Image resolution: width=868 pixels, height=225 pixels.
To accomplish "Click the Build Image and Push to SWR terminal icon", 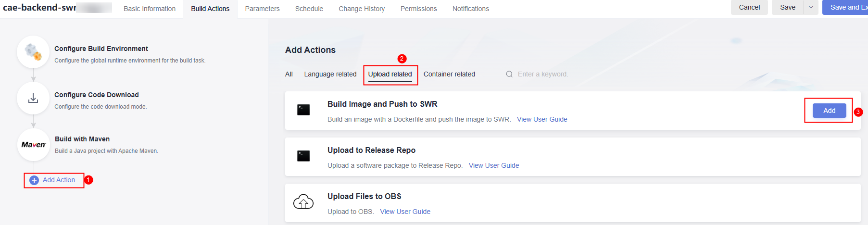I will pyautogui.click(x=303, y=110).
